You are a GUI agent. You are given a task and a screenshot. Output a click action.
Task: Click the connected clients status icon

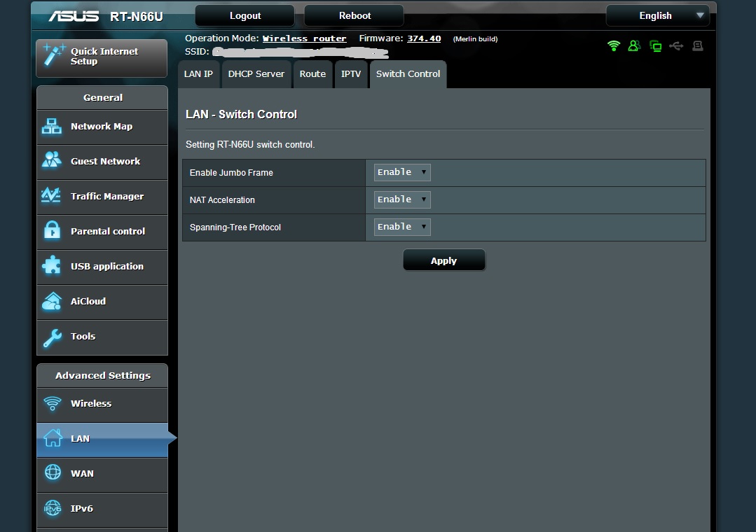(655, 46)
